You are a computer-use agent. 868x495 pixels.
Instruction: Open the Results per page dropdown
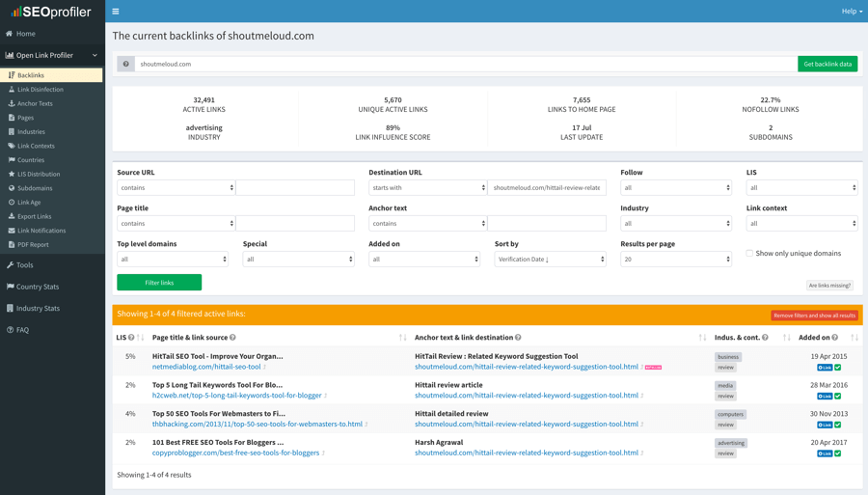coord(675,260)
